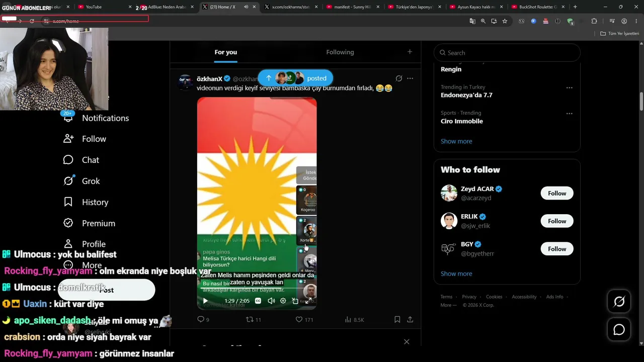
Task: Open the Profile person icon in sidebar
Action: pos(68,244)
